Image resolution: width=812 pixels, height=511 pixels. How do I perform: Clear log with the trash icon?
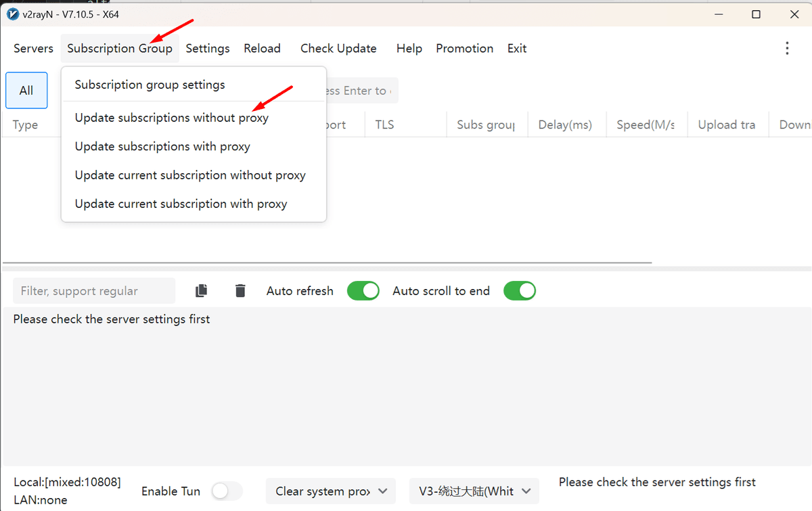point(240,291)
